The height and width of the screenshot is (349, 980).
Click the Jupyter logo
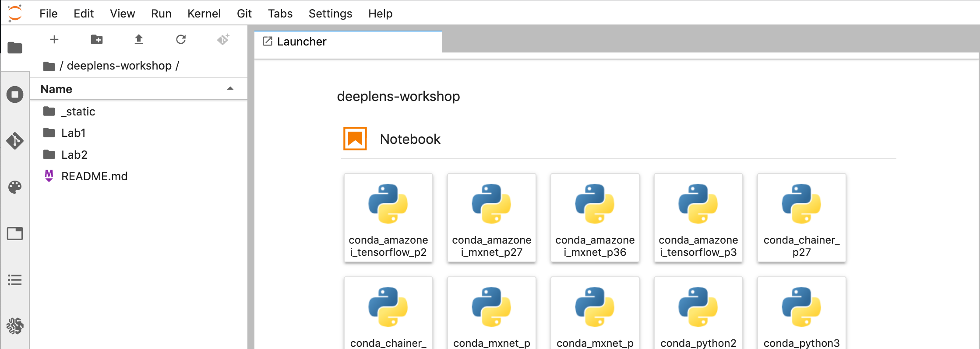tap(15, 13)
